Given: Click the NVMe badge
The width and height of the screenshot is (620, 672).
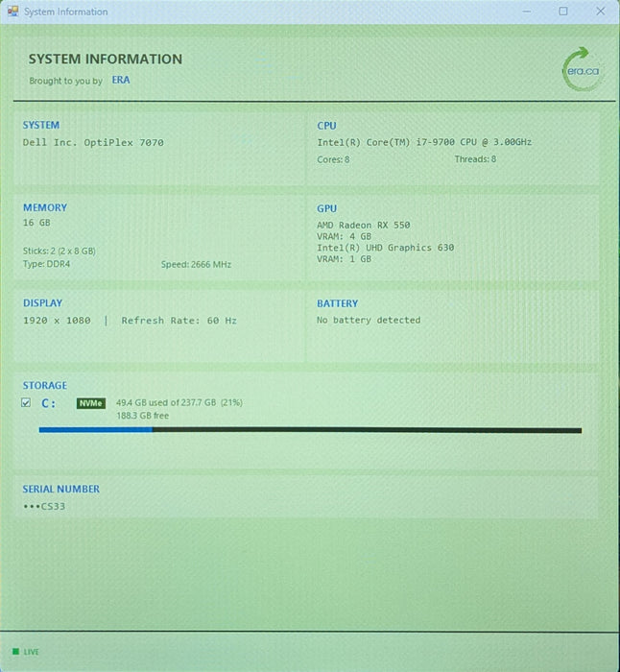Looking at the screenshot, I should click(91, 403).
